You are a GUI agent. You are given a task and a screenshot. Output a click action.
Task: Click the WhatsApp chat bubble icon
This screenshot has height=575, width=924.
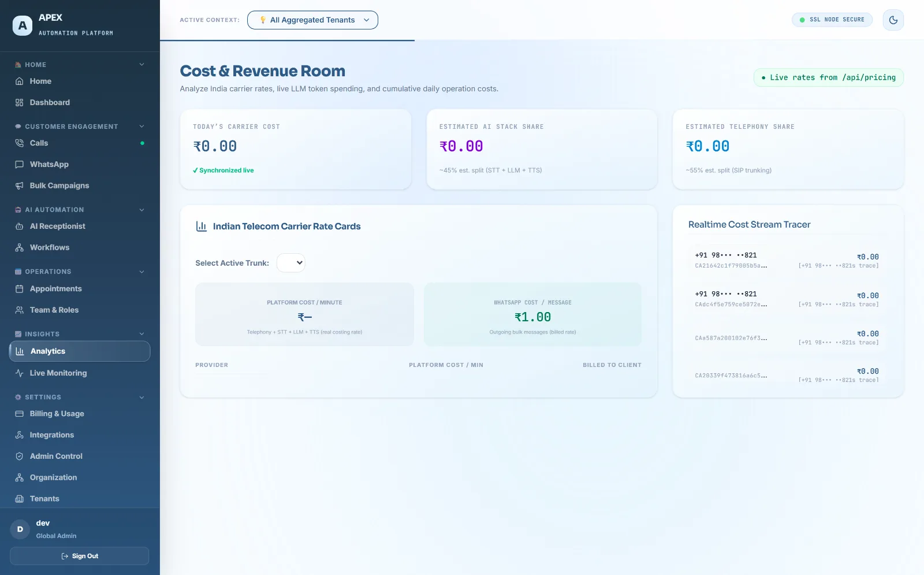[19, 165]
